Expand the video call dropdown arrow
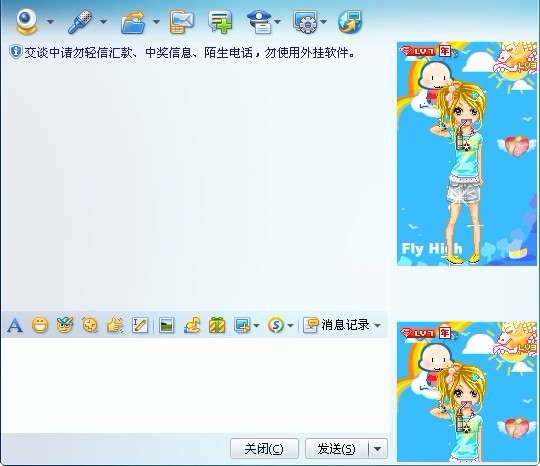 click(51, 22)
